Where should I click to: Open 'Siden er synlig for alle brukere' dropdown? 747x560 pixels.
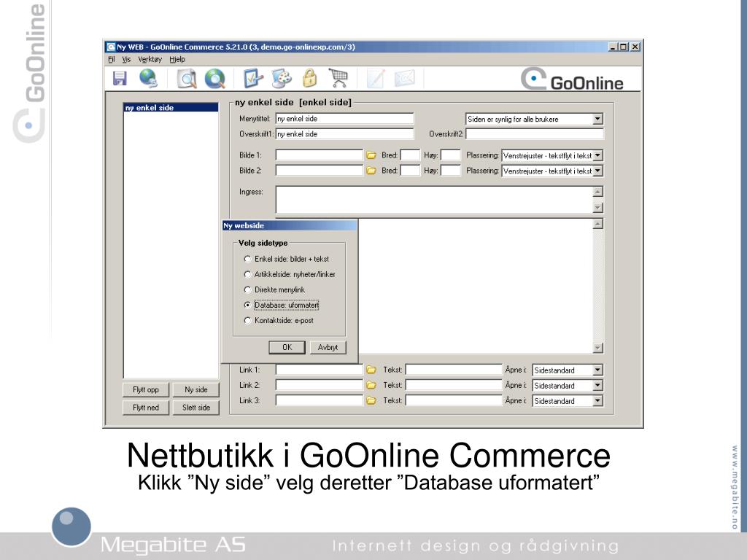(598, 119)
